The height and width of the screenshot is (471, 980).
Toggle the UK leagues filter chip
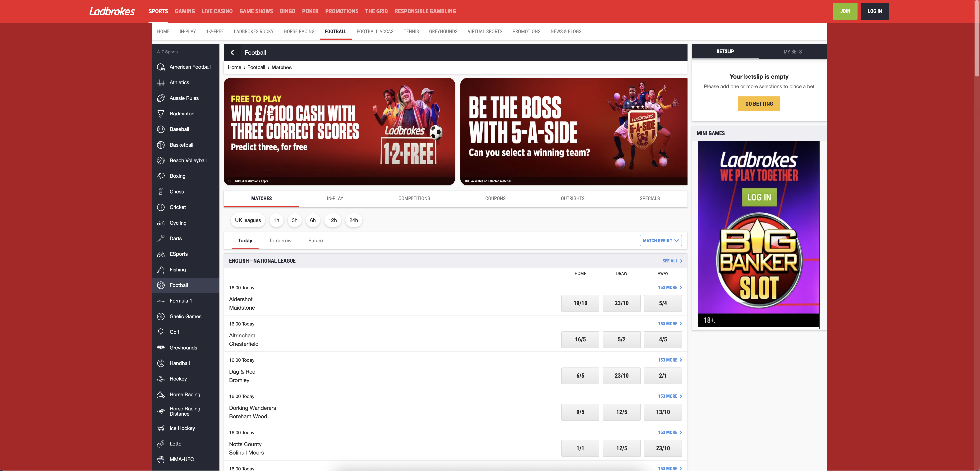tap(248, 220)
